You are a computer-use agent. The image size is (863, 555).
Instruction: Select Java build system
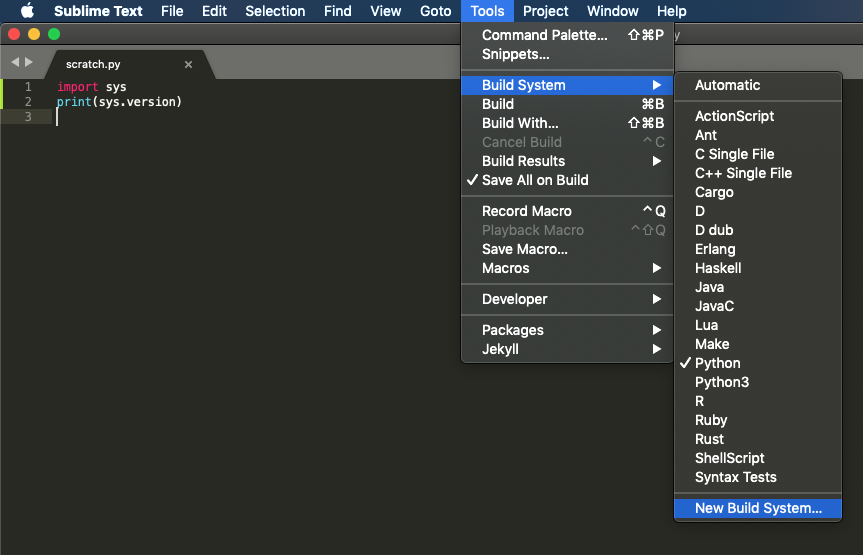click(758, 287)
